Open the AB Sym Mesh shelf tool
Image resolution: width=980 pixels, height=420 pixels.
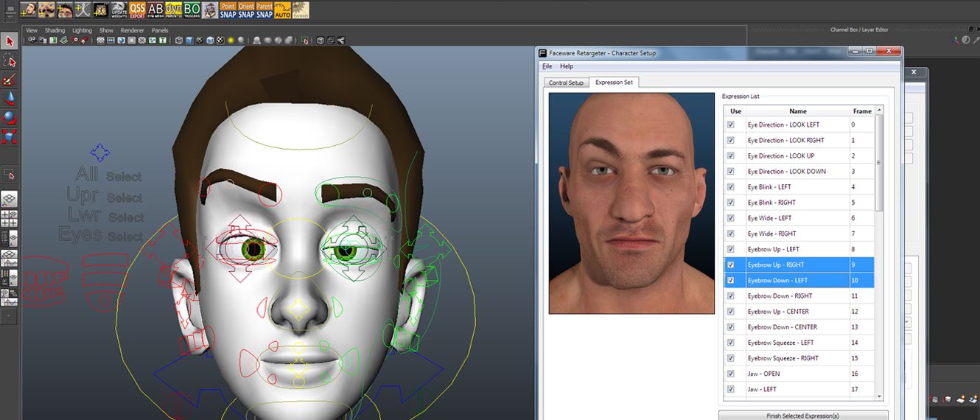(155, 10)
